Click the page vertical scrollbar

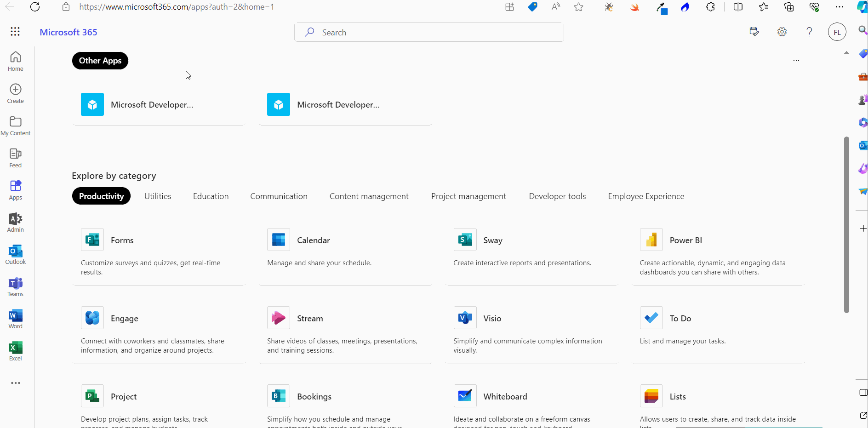pos(846,225)
